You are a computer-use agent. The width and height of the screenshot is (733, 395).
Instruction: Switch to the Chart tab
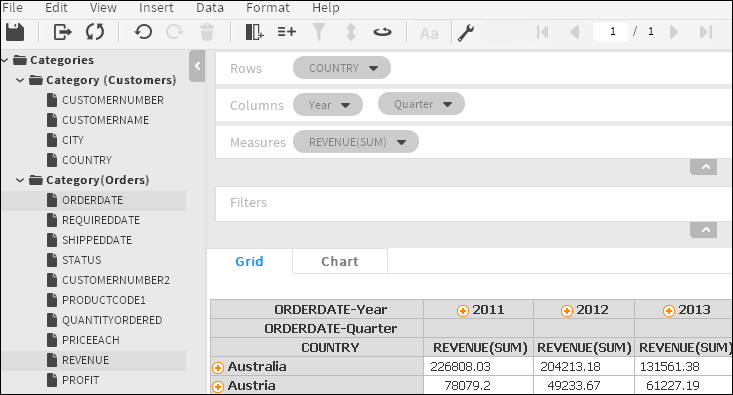340,261
